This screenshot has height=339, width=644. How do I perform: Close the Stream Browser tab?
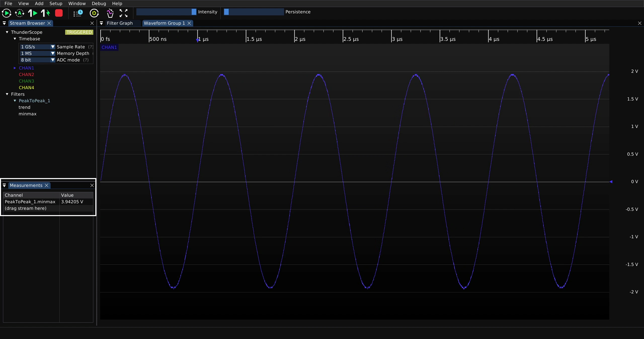(49, 23)
